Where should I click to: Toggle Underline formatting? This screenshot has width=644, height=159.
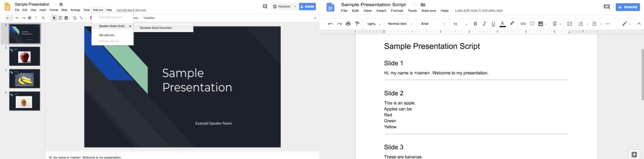click(x=493, y=24)
